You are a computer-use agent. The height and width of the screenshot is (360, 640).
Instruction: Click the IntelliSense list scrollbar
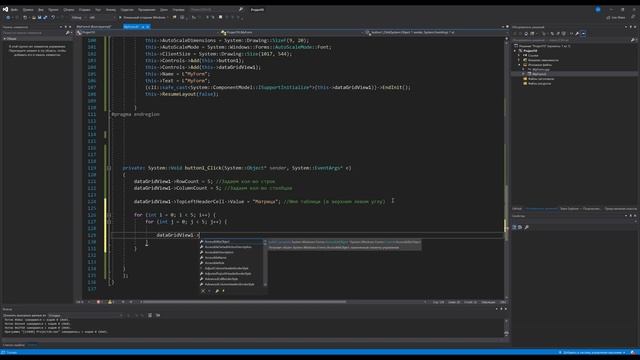click(265, 263)
